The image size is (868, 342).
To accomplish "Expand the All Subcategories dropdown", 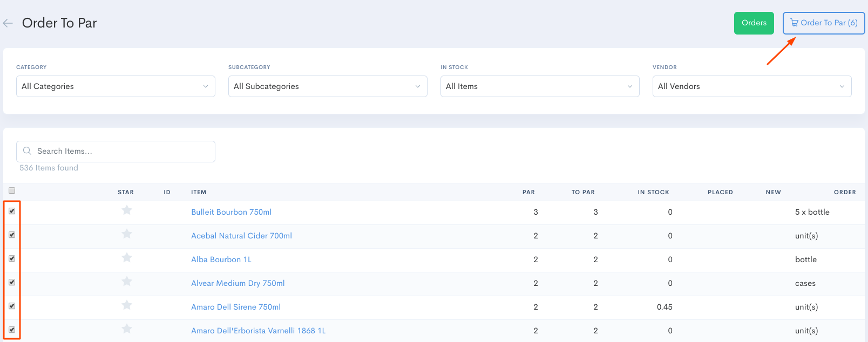I will tap(328, 86).
